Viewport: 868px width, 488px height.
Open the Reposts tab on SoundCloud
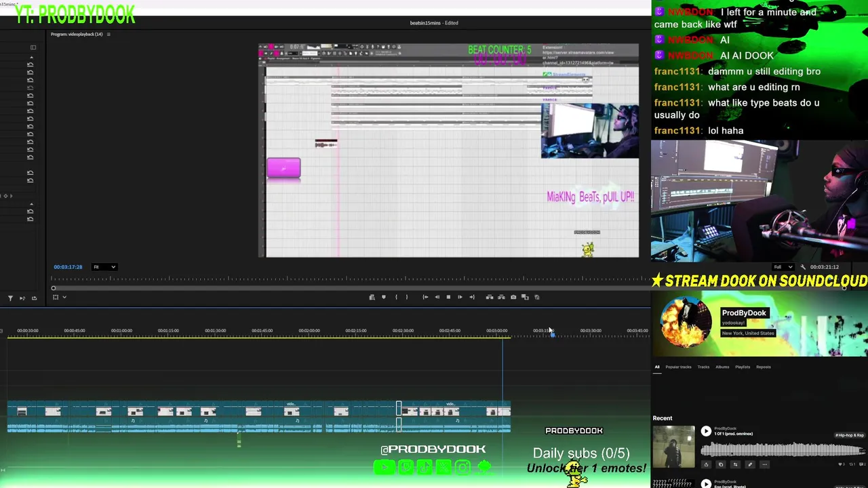coord(764,367)
